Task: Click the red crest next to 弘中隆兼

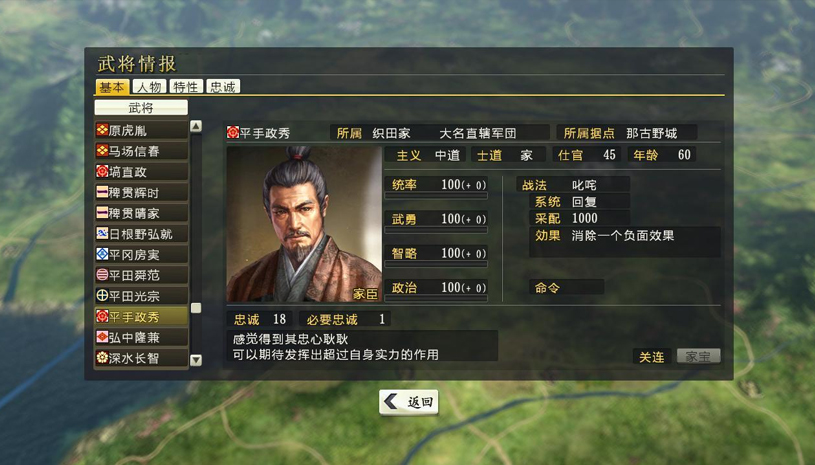Action: 102,337
